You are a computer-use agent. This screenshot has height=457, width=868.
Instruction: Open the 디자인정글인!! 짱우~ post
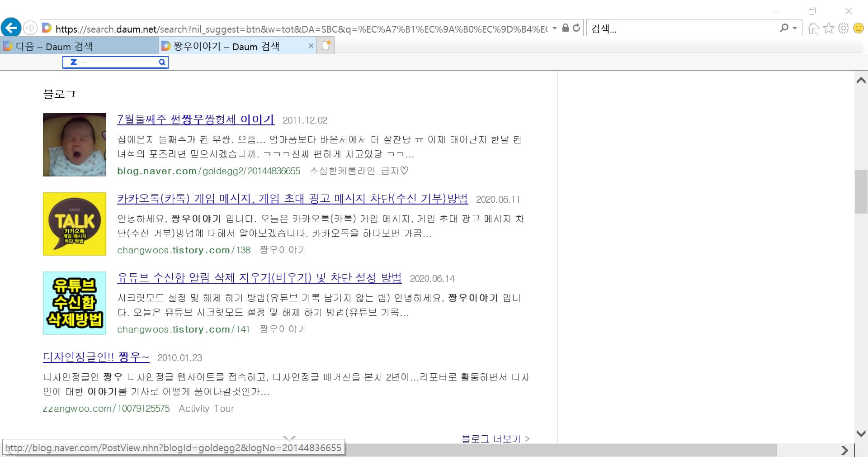96,357
